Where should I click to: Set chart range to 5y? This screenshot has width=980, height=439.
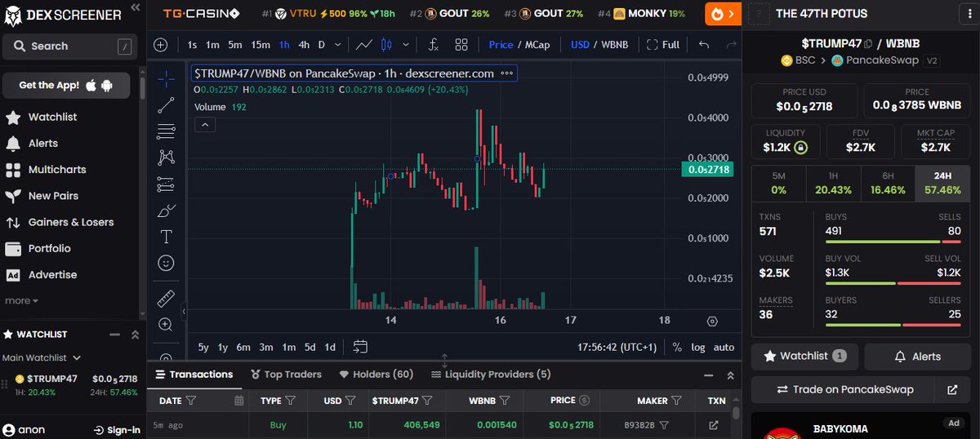(203, 347)
